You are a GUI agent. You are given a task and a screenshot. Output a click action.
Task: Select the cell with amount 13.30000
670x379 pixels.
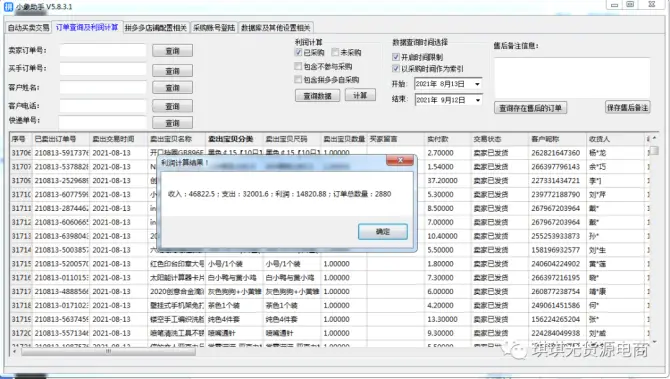[x=448, y=319]
